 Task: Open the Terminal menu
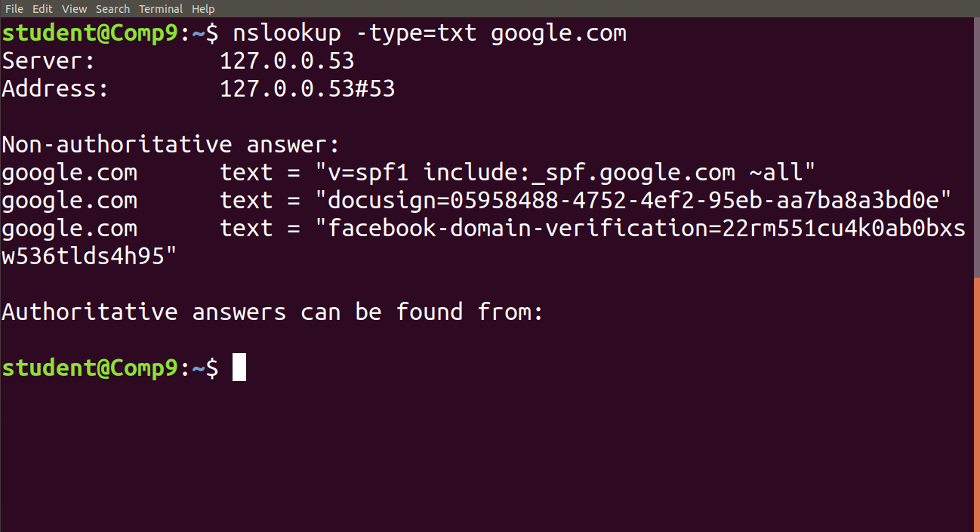[x=160, y=8]
